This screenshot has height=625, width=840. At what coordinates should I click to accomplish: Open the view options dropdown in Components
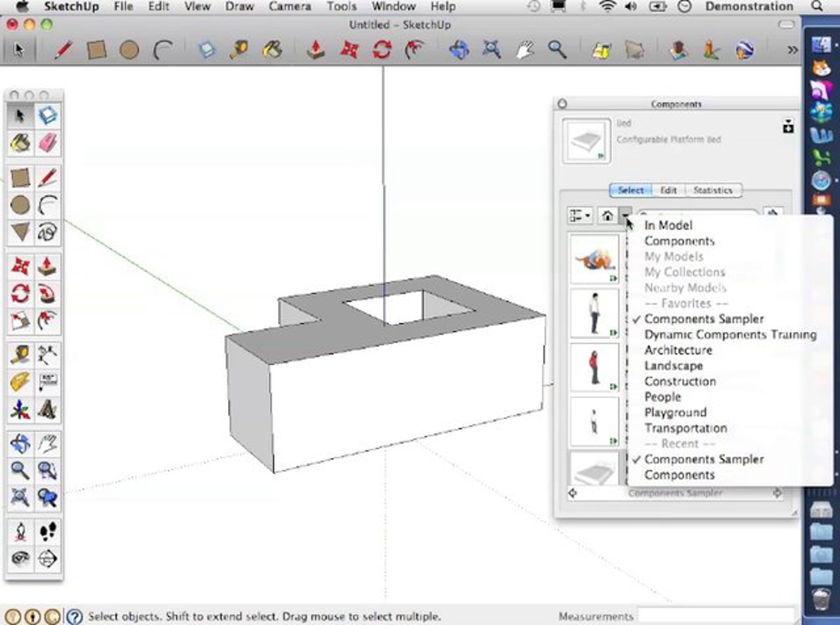pyautogui.click(x=580, y=216)
